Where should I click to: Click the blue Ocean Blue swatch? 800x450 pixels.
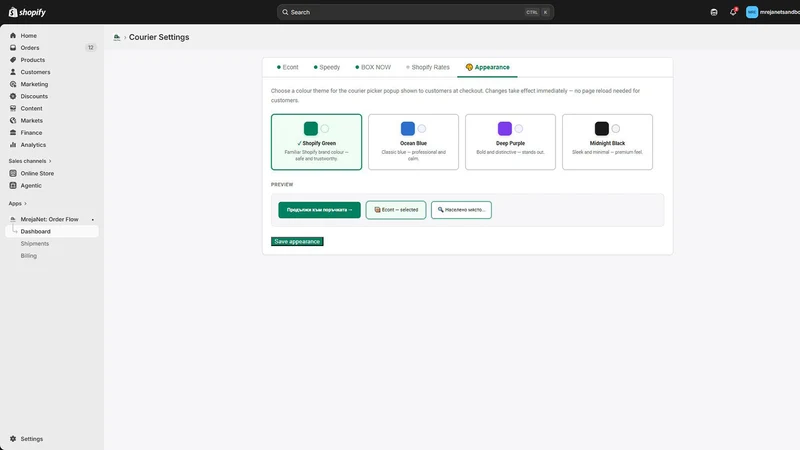[408, 129]
